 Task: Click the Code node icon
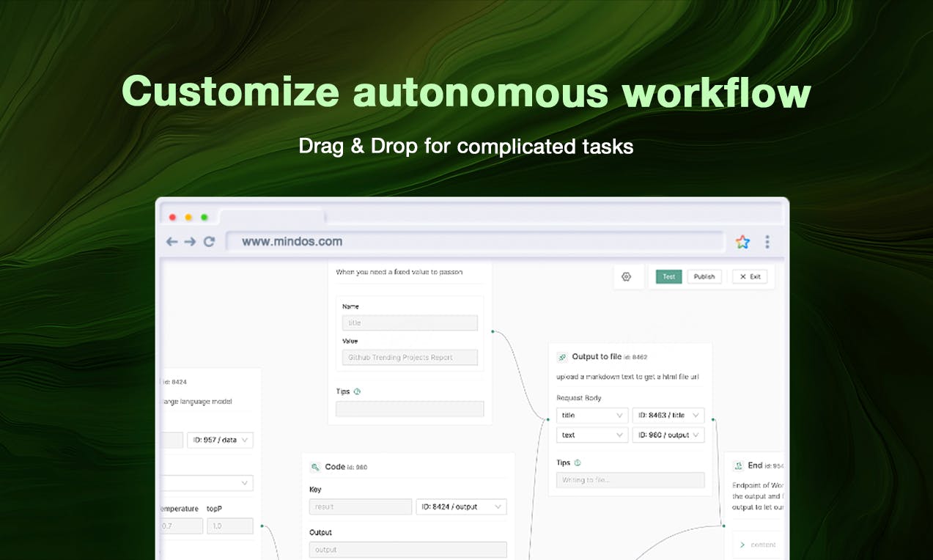pos(315,467)
